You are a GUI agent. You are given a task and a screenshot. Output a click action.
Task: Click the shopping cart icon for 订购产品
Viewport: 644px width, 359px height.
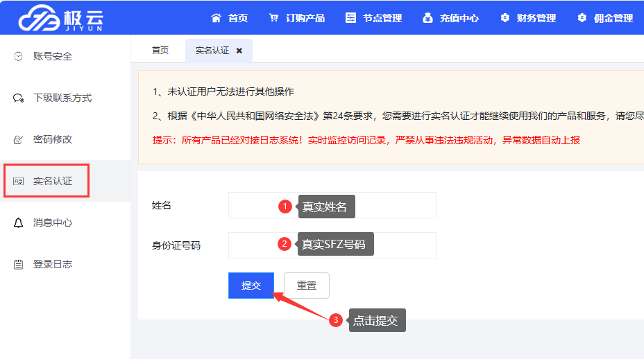[x=274, y=18]
